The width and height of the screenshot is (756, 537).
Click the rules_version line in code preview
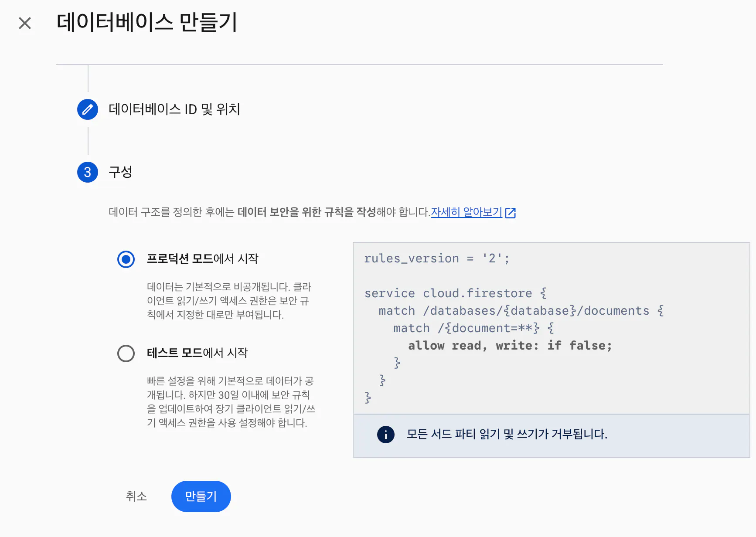[436, 258]
